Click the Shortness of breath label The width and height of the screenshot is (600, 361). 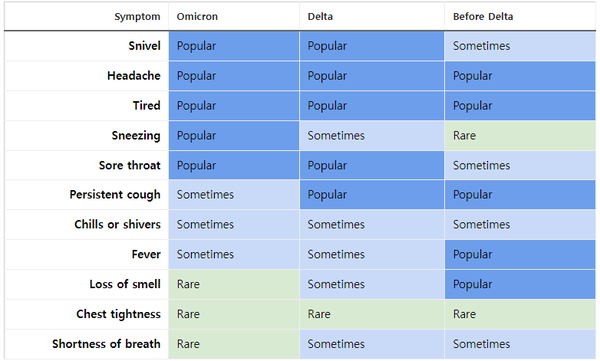tap(106, 344)
